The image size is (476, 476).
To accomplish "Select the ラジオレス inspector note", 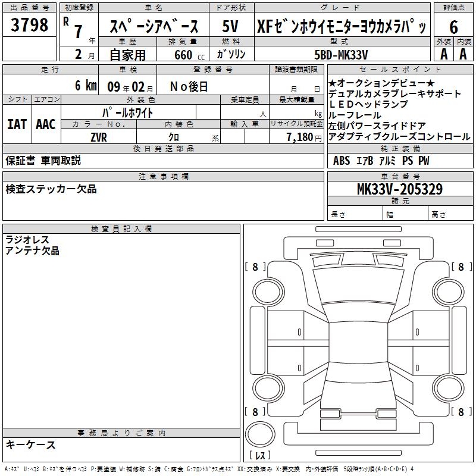I will coord(27,240).
